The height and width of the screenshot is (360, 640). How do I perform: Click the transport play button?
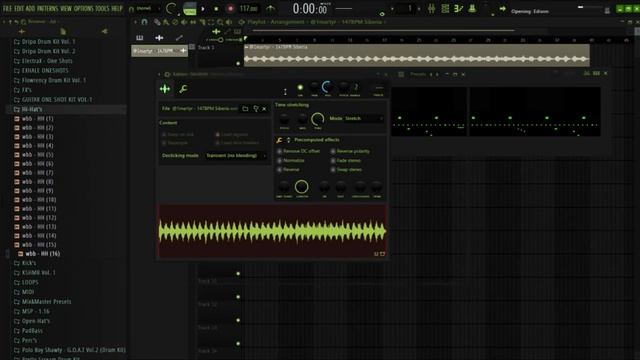[203, 9]
